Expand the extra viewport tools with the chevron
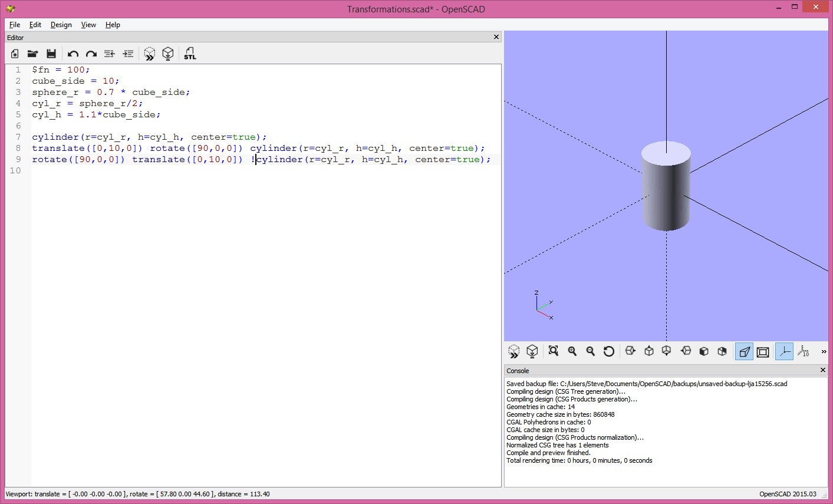Screen dimensions: 833x504 pyautogui.click(x=824, y=351)
